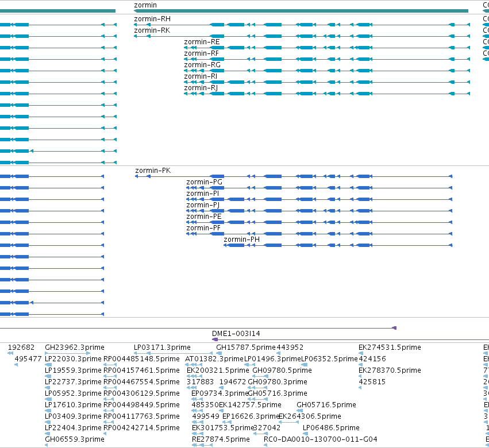Screen dimensions: 489x448
Task: Select LP17610.3prime EST
Action: click(x=74, y=405)
